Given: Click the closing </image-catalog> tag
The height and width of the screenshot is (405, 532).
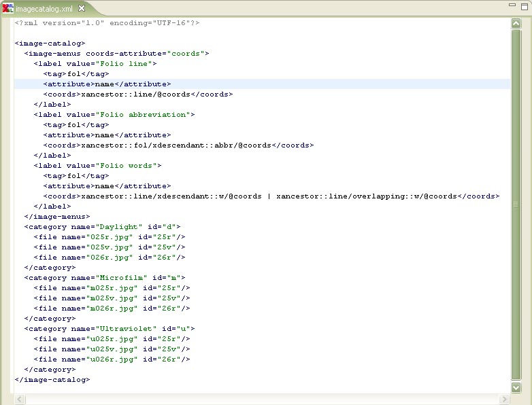Looking at the screenshot, I should coord(52,380).
